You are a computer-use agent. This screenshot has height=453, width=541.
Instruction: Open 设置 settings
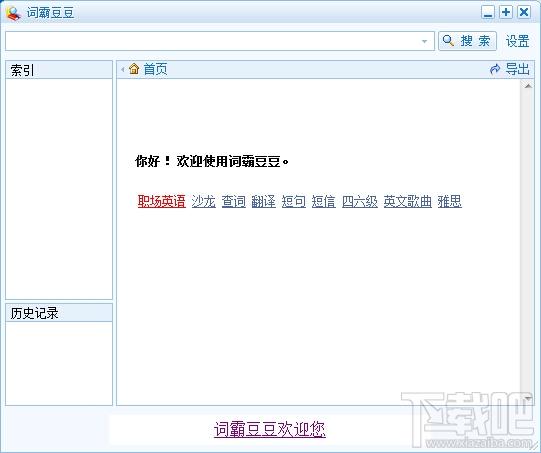tap(517, 41)
